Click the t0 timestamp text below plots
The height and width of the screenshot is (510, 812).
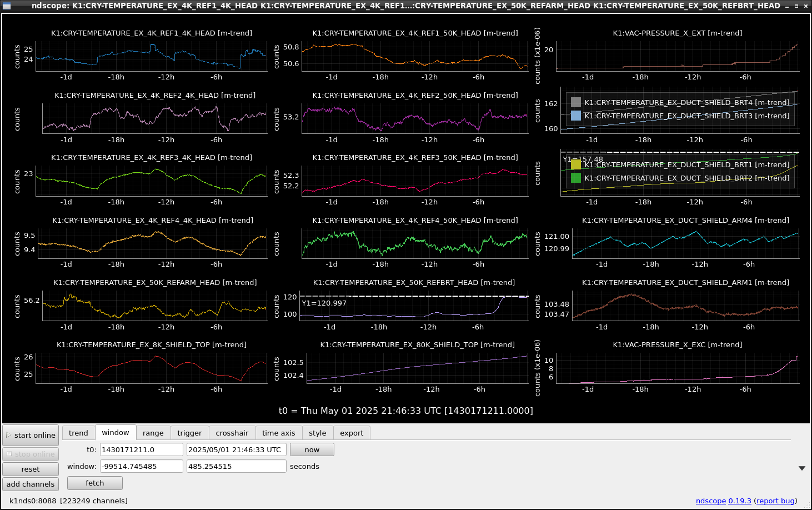(x=406, y=411)
